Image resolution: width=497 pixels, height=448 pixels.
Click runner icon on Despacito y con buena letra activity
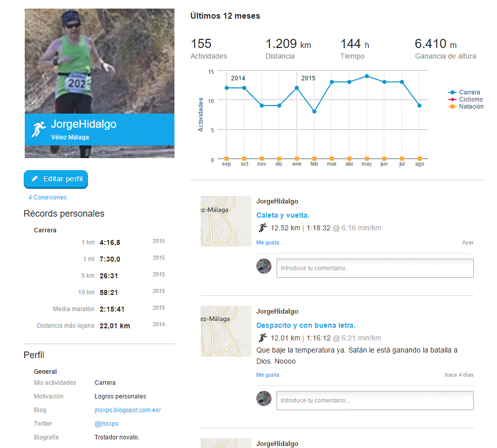point(263,338)
